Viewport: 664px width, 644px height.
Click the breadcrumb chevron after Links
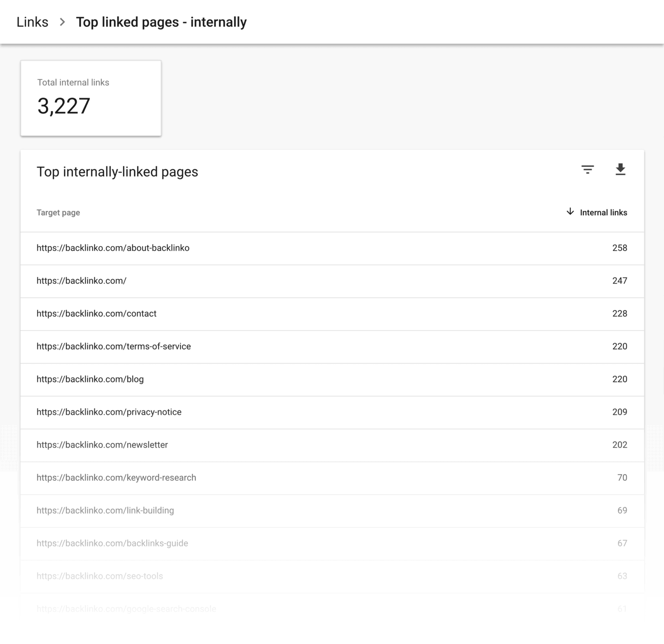(x=62, y=22)
